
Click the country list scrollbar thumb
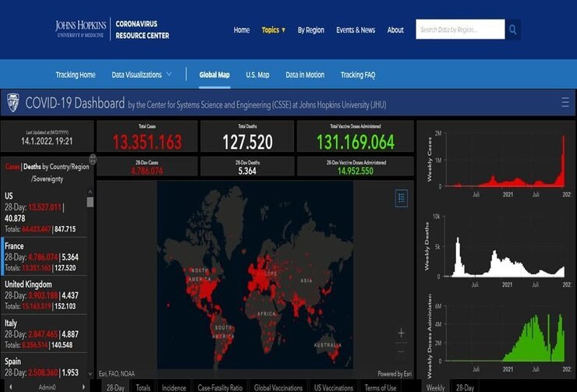(90, 202)
